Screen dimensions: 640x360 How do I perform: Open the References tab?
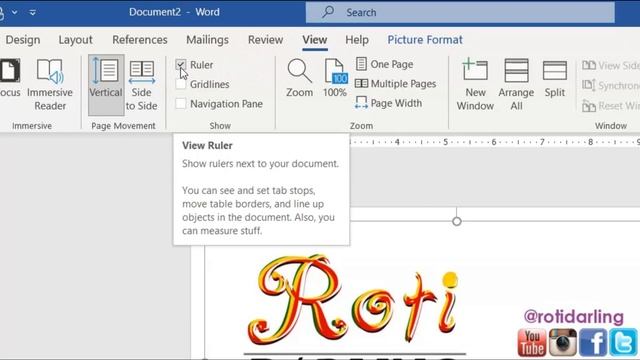tap(140, 40)
